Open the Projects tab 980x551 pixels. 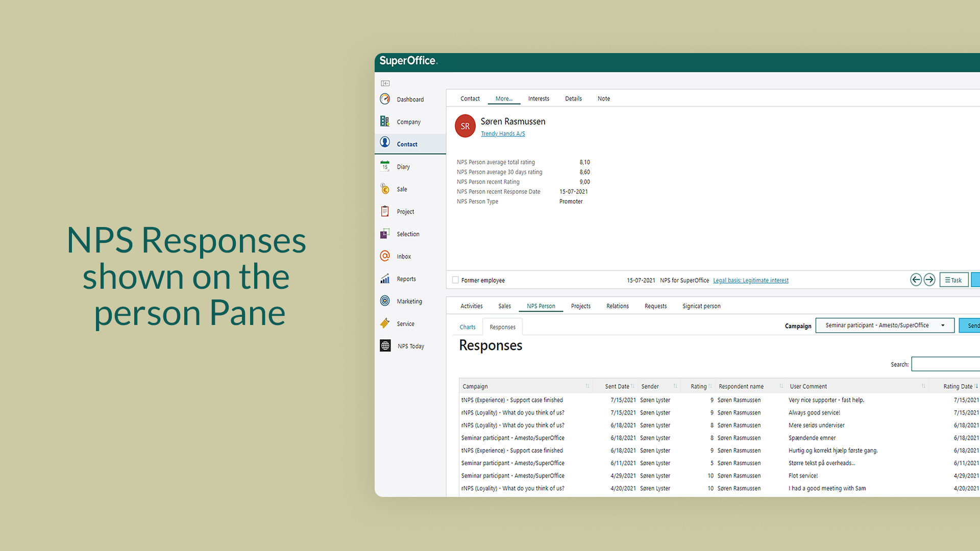tap(580, 306)
